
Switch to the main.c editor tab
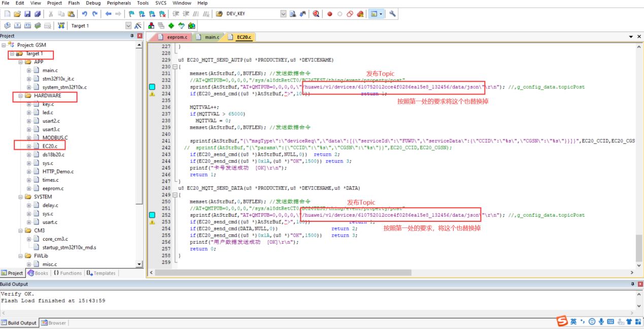point(208,37)
